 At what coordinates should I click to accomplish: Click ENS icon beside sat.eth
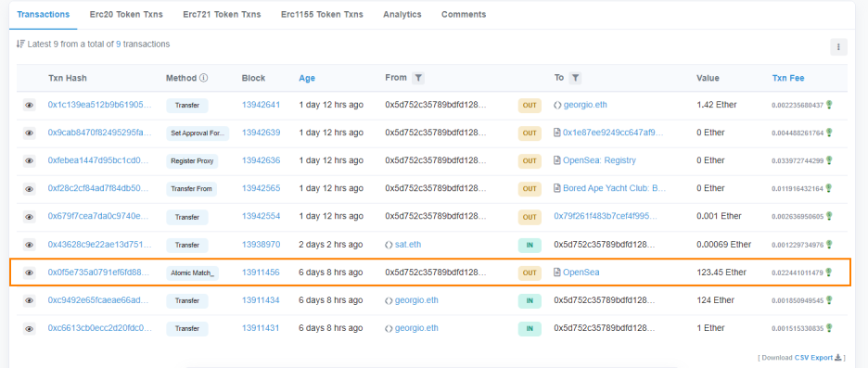click(389, 244)
